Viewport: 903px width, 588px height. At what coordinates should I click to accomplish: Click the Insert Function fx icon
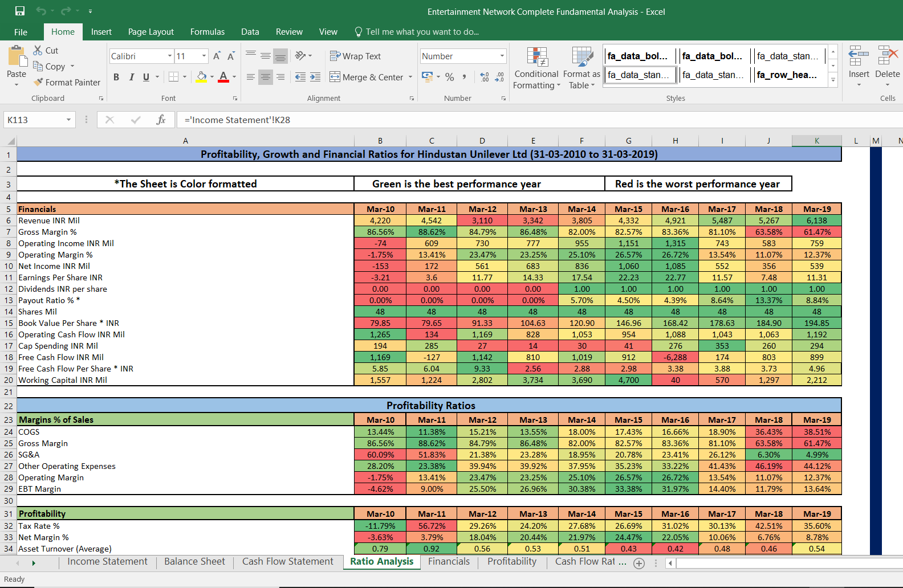click(x=161, y=120)
